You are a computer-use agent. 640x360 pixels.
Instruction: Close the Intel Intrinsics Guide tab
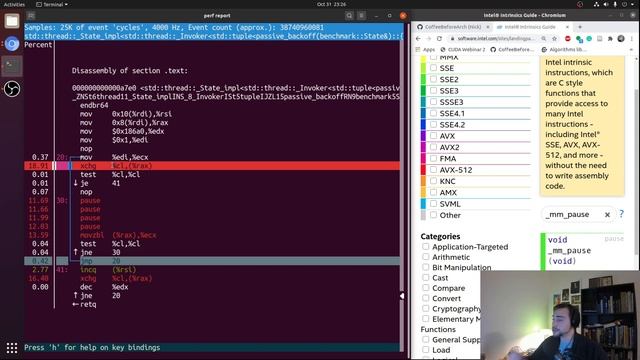click(x=567, y=27)
